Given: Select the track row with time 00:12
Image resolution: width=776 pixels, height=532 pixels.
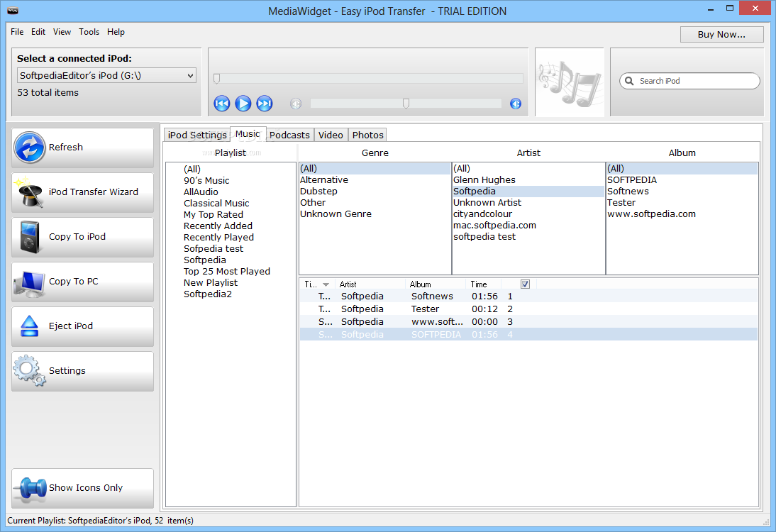Looking at the screenshot, I should 528,309.
